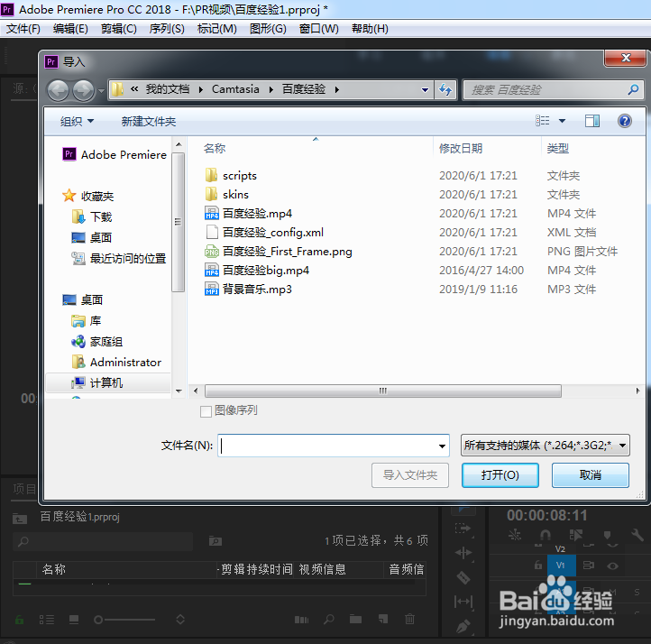Target the V1 video track
This screenshot has width=651, height=644.
tap(561, 565)
